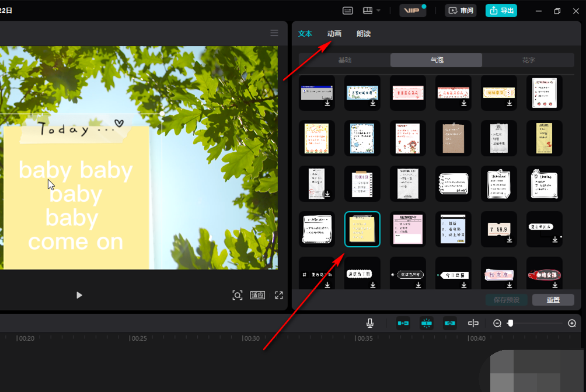Expand the layout mode dropdown arrow
This screenshot has width=586, height=392.
click(x=378, y=10)
